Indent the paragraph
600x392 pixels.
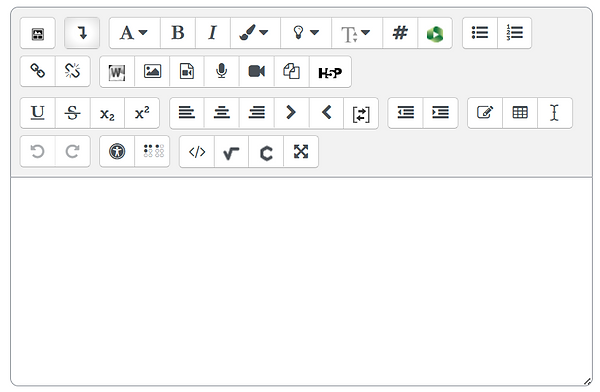pyautogui.click(x=440, y=113)
